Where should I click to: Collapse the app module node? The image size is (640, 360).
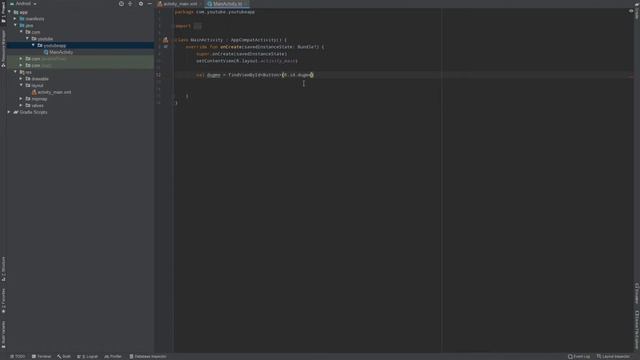tap(9, 12)
